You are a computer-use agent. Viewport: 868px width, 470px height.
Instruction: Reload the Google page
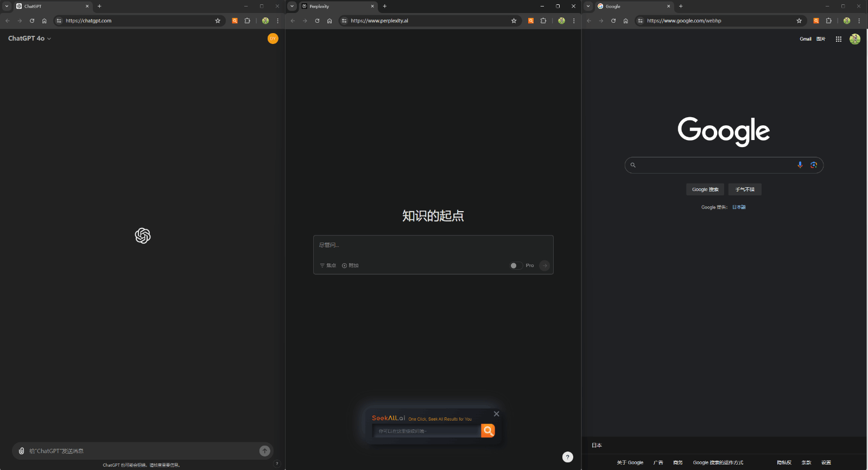tap(613, 21)
